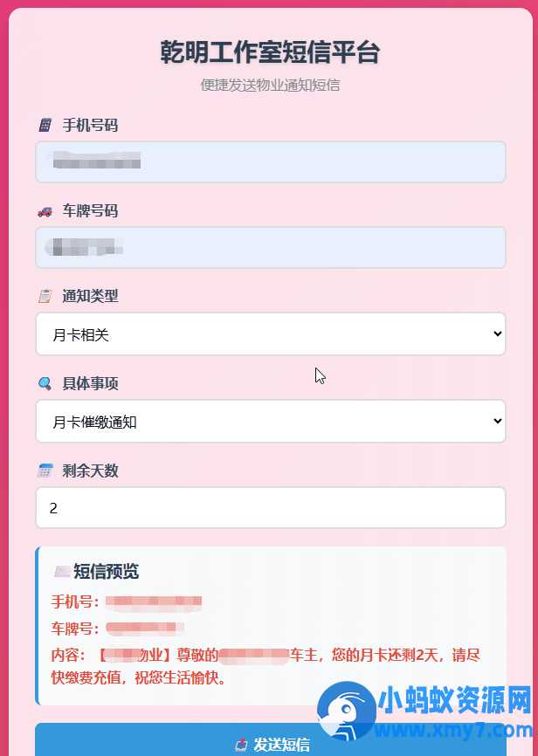Click the 乾明工作室短信平台 page title
Viewport: 538px width, 756px height.
point(269,52)
